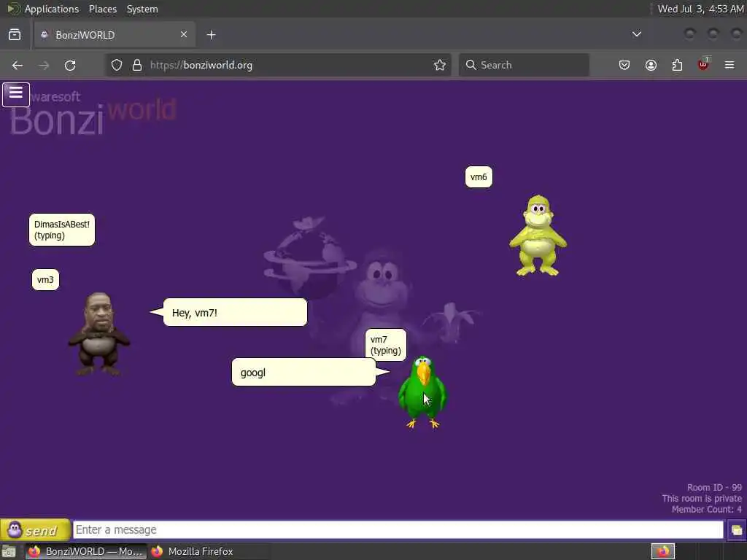Image resolution: width=747 pixels, height=560 pixels.
Task: Open tracking protection shield icon
Action: [117, 65]
